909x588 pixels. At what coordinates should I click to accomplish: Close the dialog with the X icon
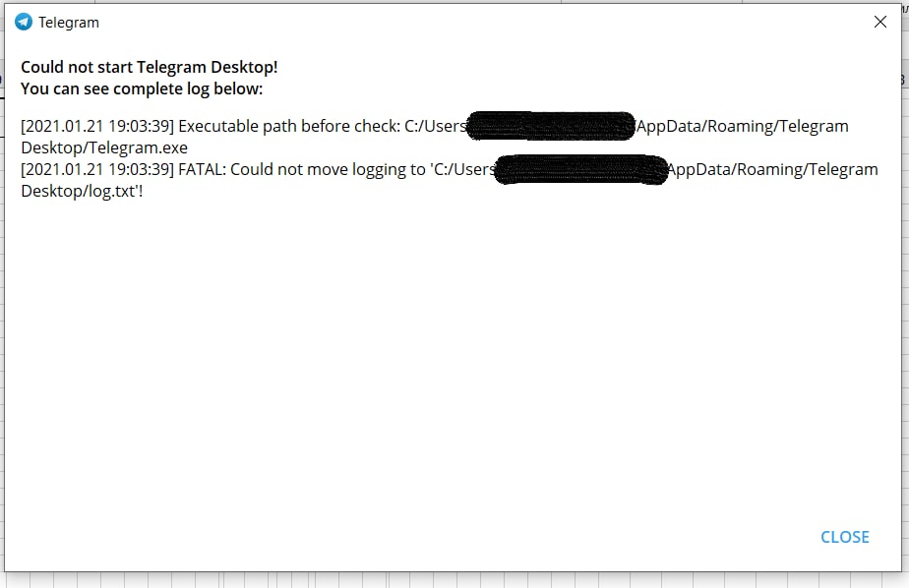point(880,22)
